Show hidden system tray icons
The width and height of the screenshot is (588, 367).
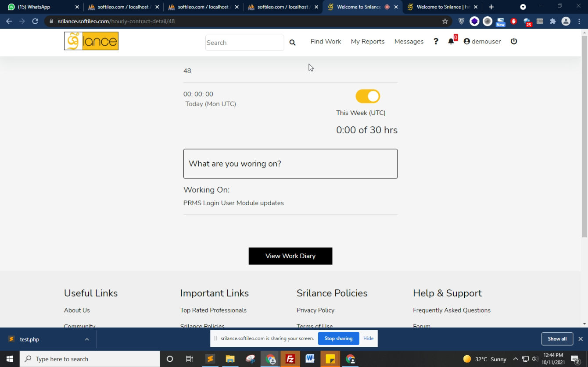point(516,359)
